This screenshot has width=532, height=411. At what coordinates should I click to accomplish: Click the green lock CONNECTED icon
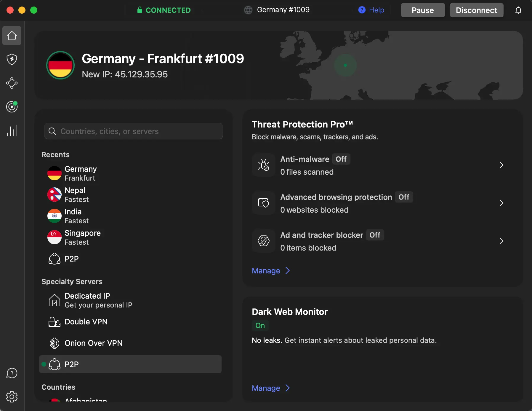(140, 10)
